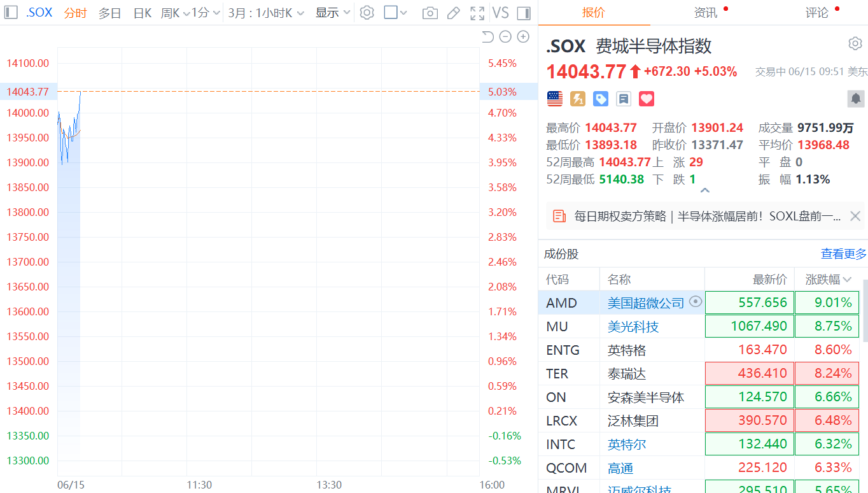The height and width of the screenshot is (493, 868).
Task: Open 美国超微公司 stock link
Action: pos(646,303)
